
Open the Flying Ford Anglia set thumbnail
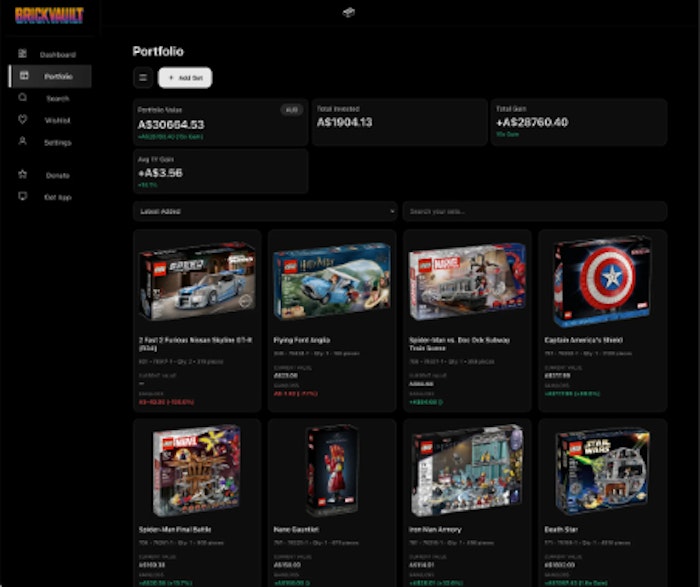point(332,281)
